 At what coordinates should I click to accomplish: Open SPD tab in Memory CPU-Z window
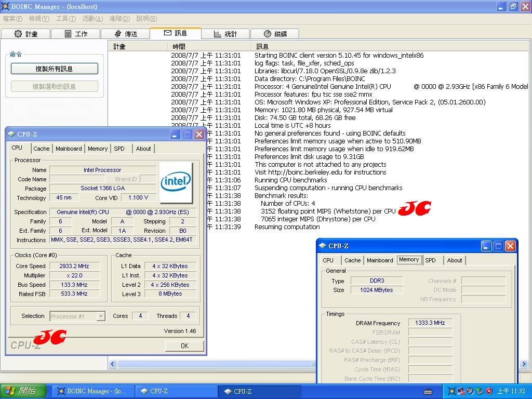pos(430,260)
